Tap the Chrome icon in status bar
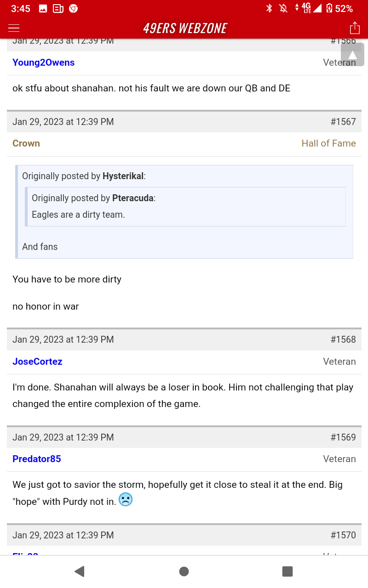The height and width of the screenshot is (588, 368). 73,8
